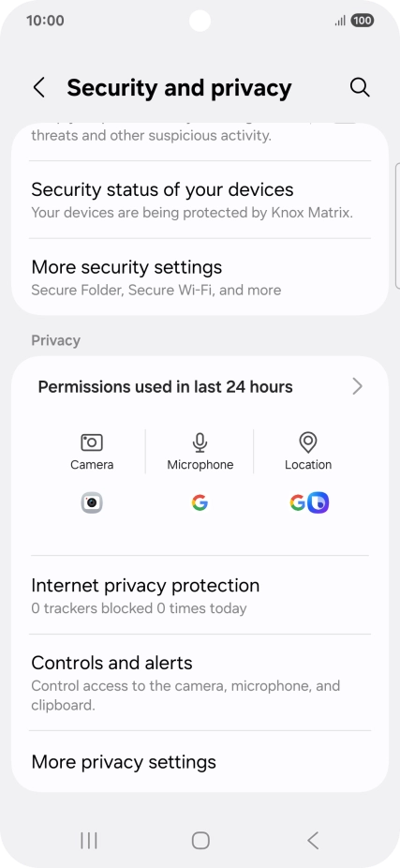Tap the Location pin icon
This screenshot has width=400, height=868.
tap(307, 442)
